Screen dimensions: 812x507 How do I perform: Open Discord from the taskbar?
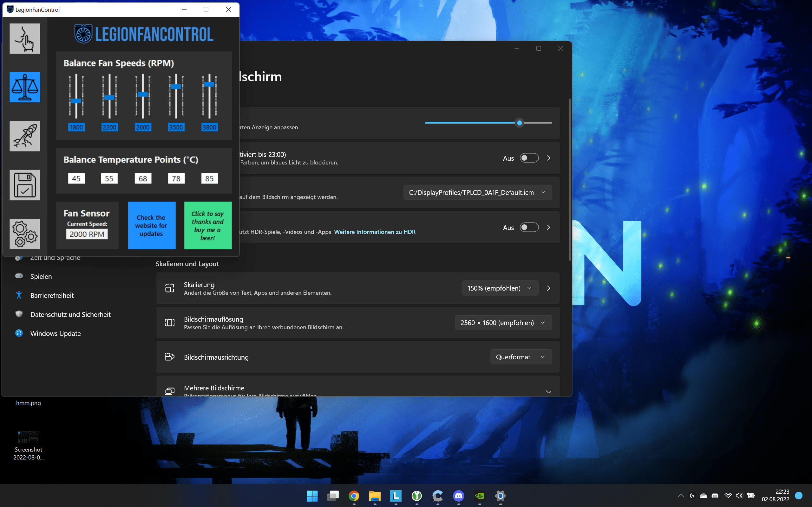[458, 496]
